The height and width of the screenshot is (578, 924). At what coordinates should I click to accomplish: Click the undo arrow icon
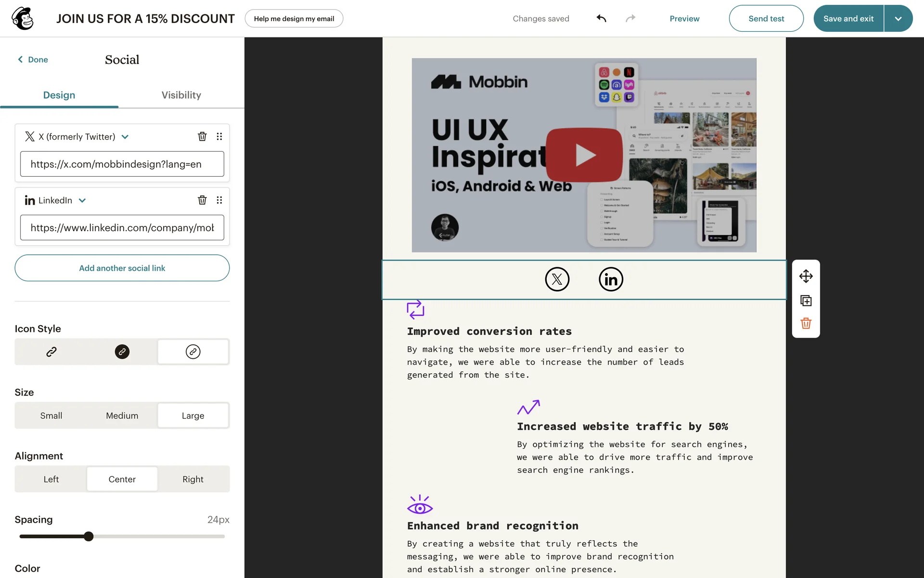pyautogui.click(x=601, y=18)
